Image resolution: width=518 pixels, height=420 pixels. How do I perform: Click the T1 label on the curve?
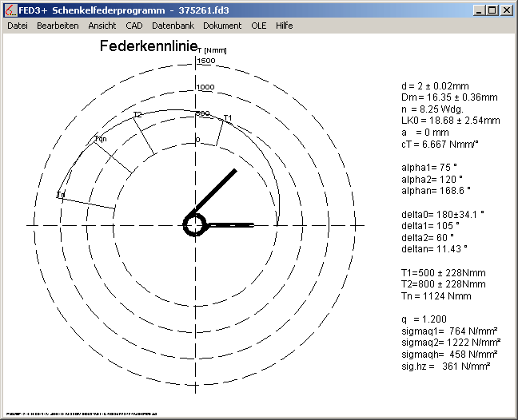click(228, 118)
